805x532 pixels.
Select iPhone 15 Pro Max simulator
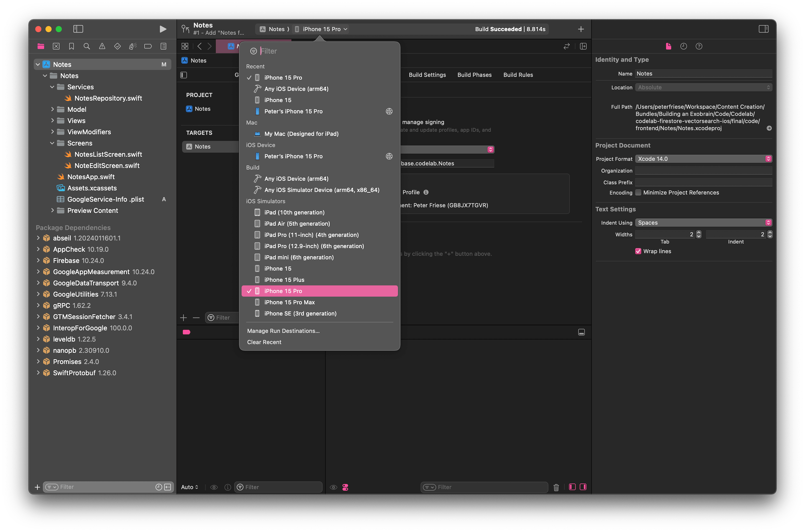[x=289, y=302]
